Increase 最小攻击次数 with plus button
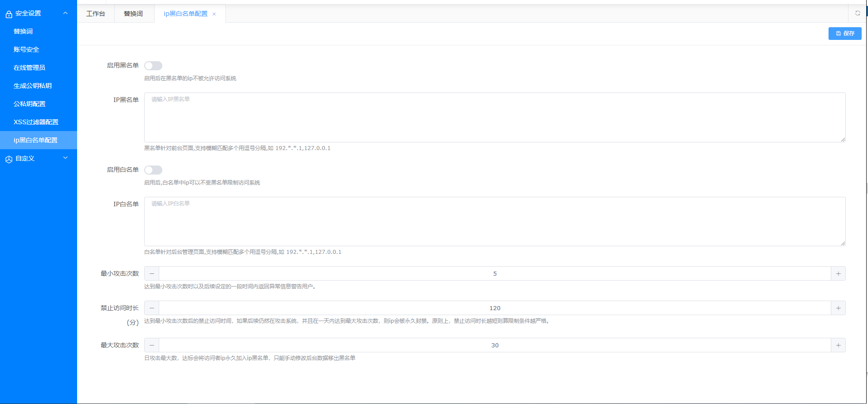This screenshot has width=868, height=404. pyautogui.click(x=838, y=274)
